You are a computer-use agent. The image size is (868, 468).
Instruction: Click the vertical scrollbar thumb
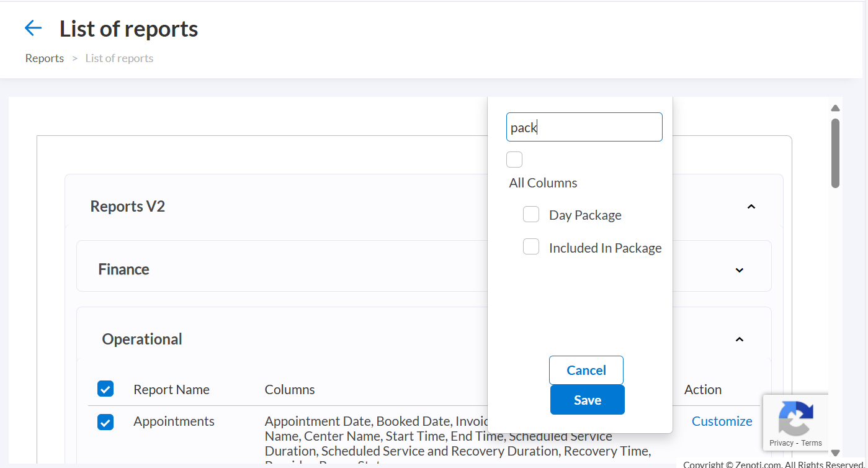835,153
